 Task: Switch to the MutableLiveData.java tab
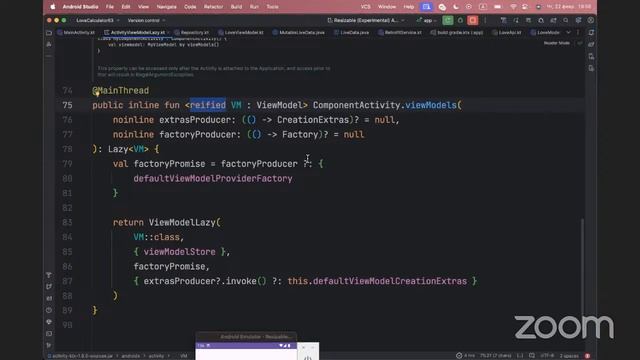298,33
